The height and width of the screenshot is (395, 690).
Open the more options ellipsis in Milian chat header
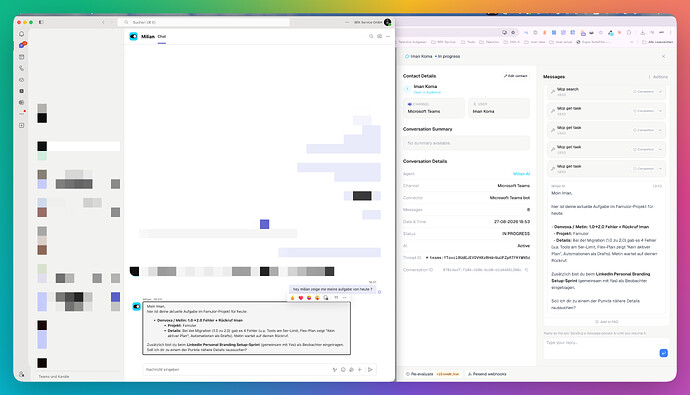pos(388,37)
